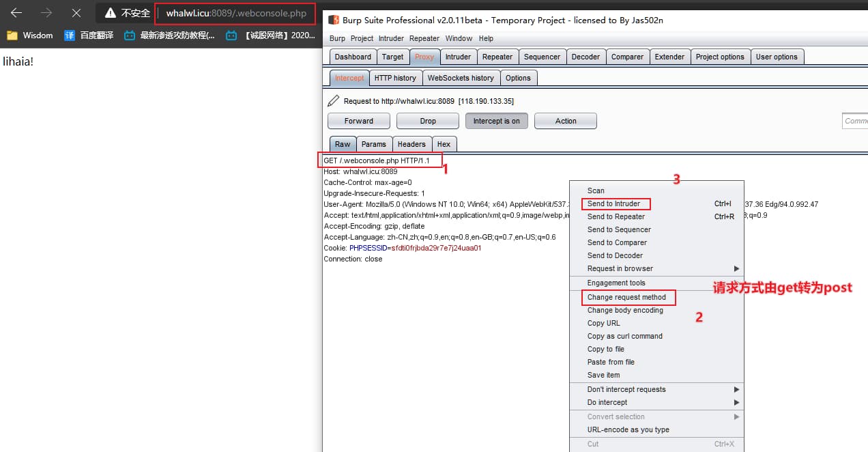868x452 pixels.
Task: Open the not-secure warning icon
Action: click(111, 13)
